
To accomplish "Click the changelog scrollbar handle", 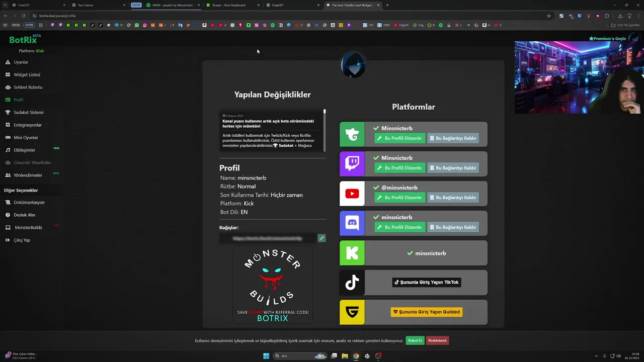I will click(325, 112).
